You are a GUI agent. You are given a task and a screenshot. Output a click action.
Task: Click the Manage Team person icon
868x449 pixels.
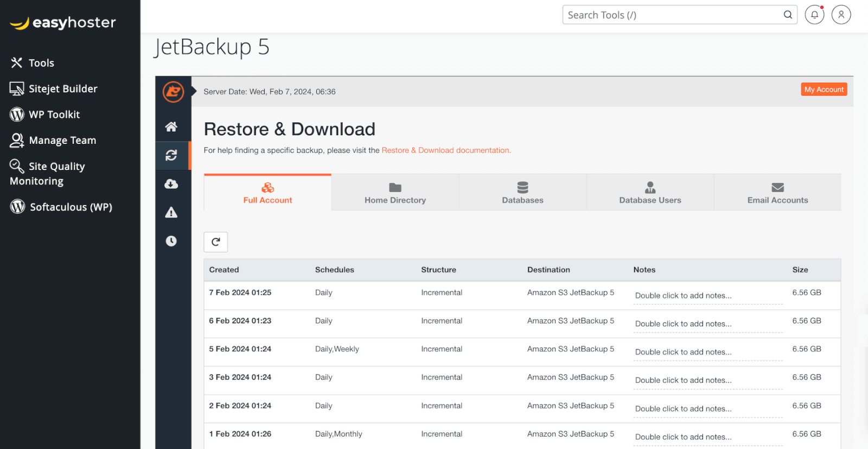(17, 140)
